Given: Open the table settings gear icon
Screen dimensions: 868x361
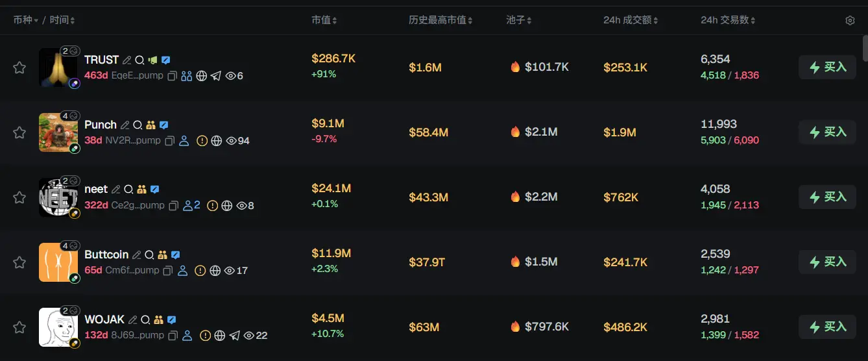Looking at the screenshot, I should pos(850,21).
